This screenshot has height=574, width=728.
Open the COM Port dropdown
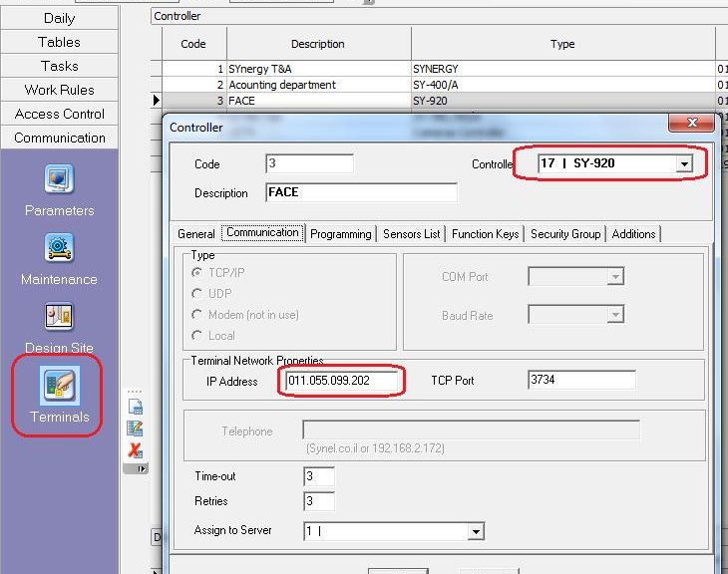(x=615, y=277)
